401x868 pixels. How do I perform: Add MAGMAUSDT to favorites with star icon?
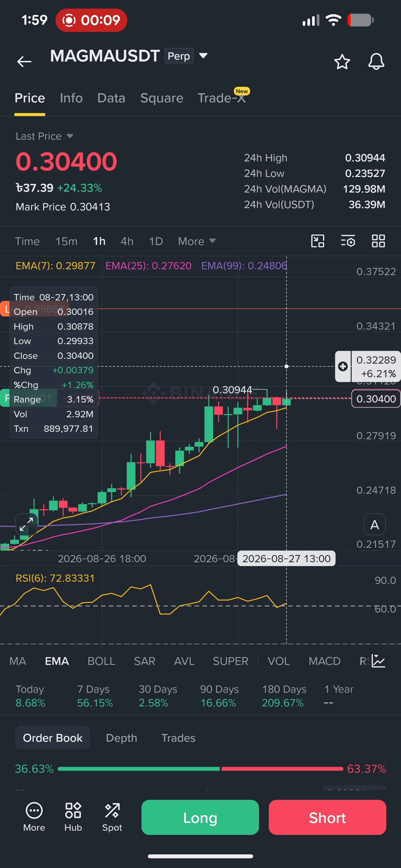[x=342, y=62]
